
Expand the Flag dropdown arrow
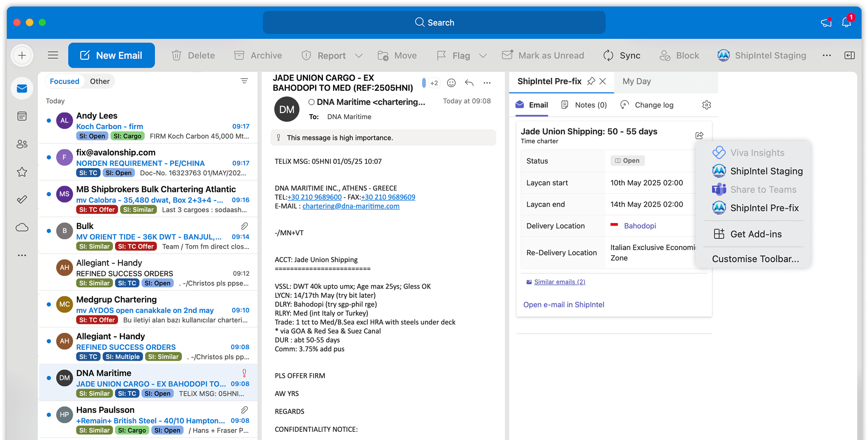483,56
